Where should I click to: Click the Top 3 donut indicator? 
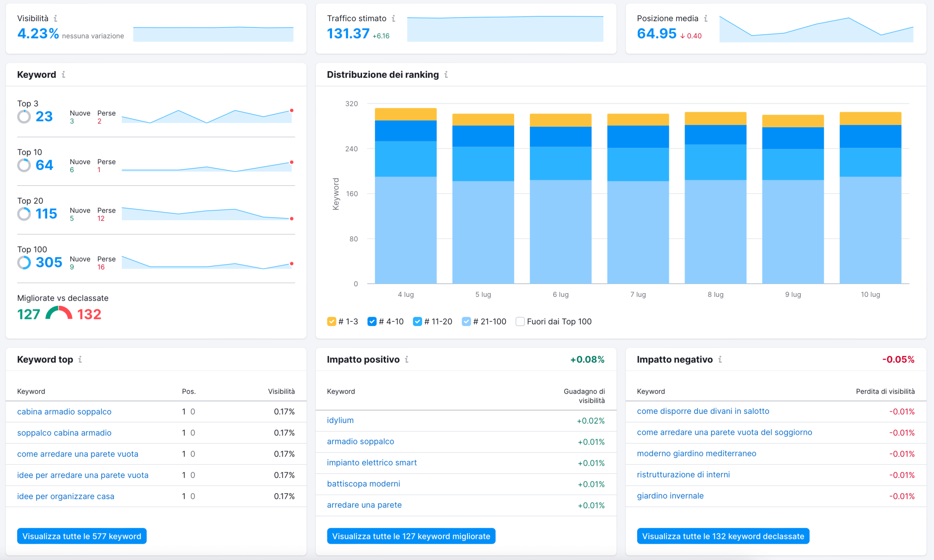coord(24,117)
